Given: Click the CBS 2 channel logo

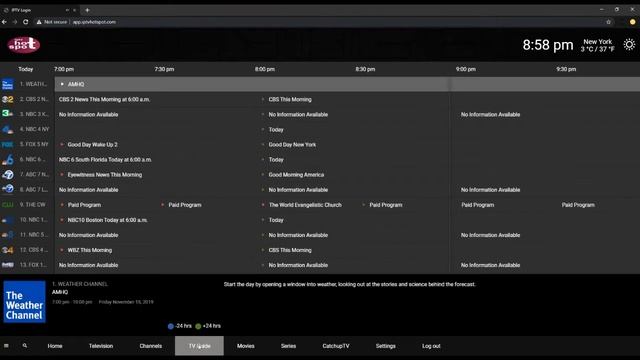Looking at the screenshot, I should coord(7,99).
